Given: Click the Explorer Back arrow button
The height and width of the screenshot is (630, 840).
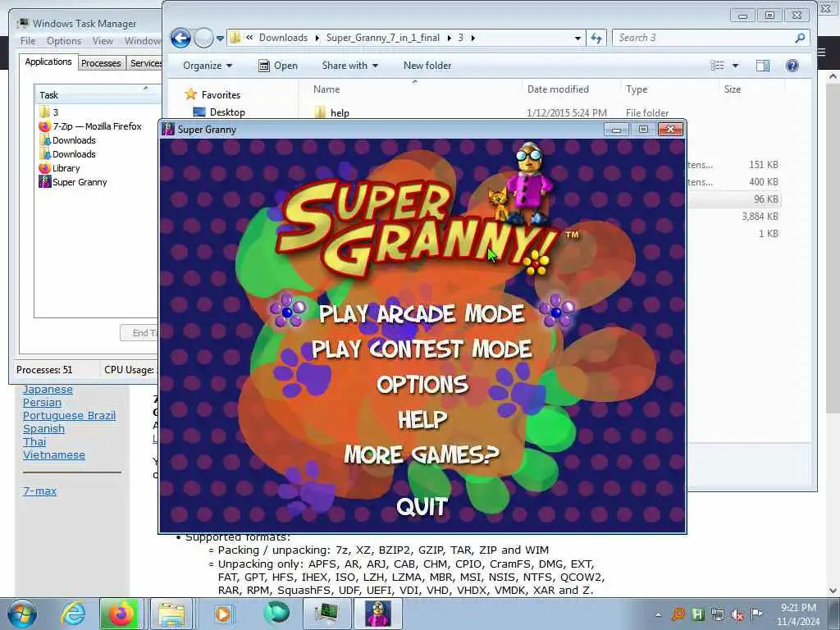Looking at the screenshot, I should tap(181, 38).
